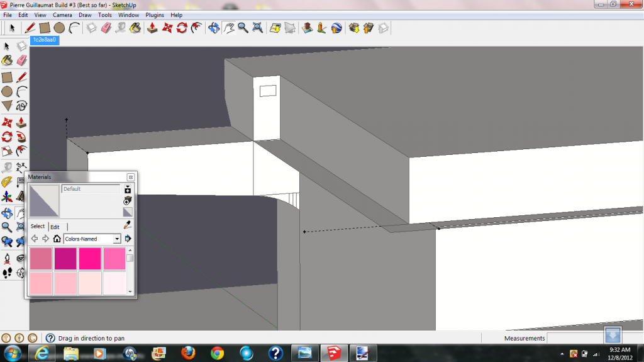Click the Instructor help question mark icon
Viewport: 644px width, 362px height.
click(50, 338)
